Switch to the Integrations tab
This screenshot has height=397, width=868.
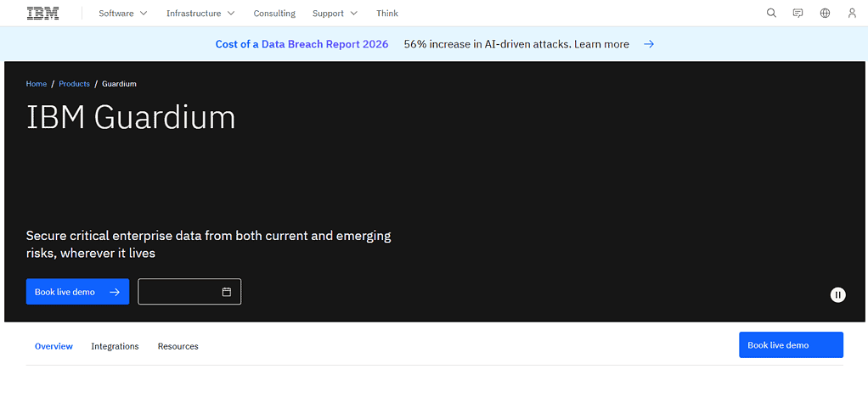116,346
